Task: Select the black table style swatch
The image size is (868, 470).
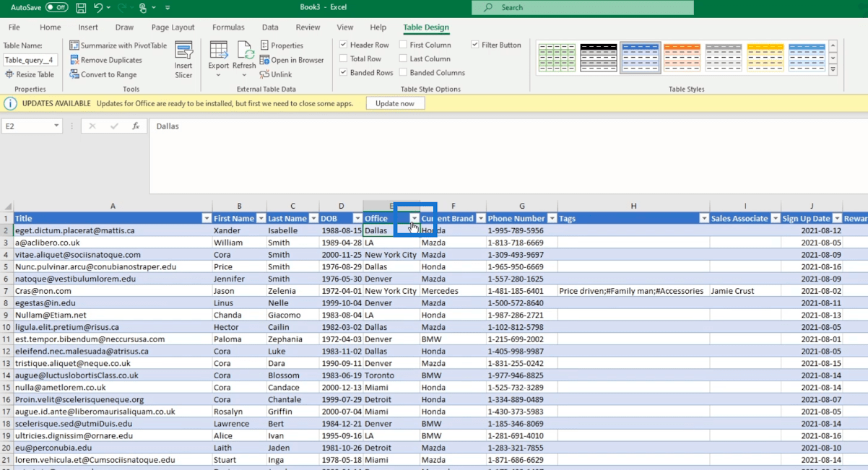Action: 599,58
